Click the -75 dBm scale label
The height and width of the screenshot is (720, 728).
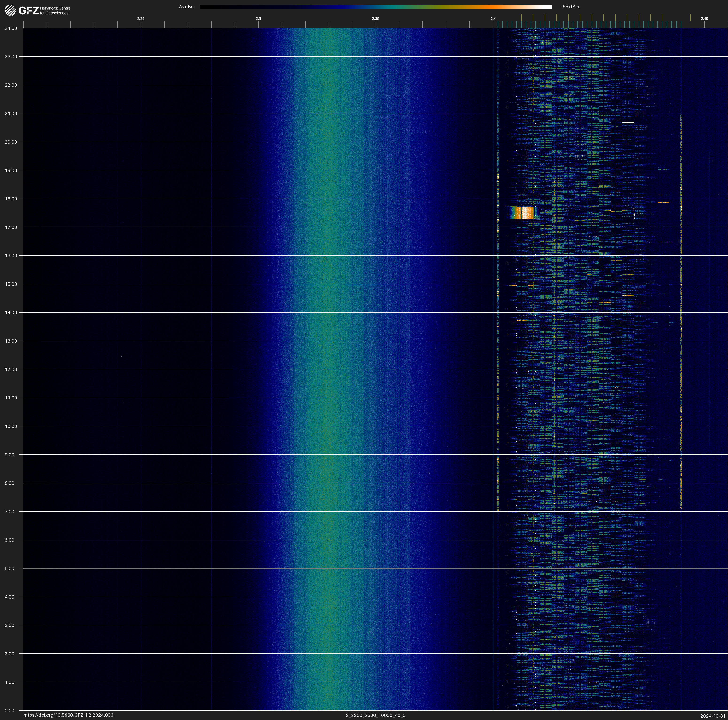pyautogui.click(x=185, y=7)
